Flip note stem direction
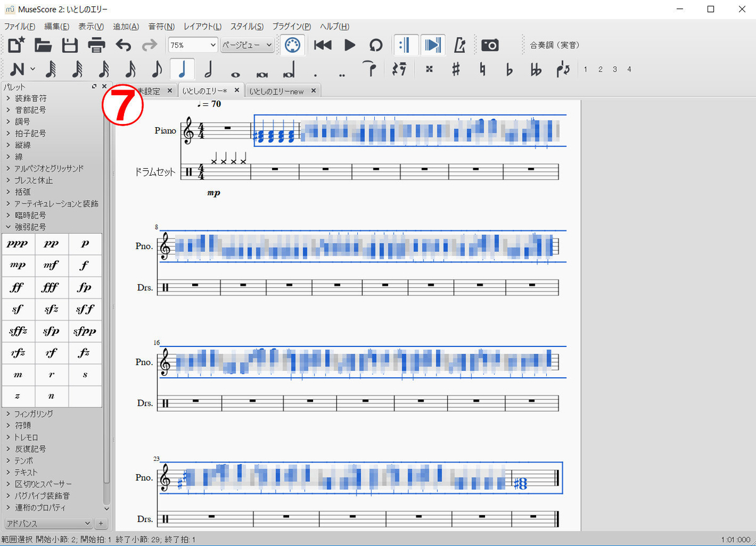 click(563, 69)
